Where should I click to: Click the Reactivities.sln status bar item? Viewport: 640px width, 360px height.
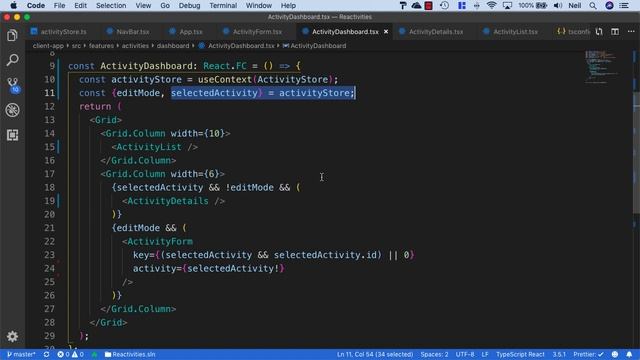click(130, 354)
